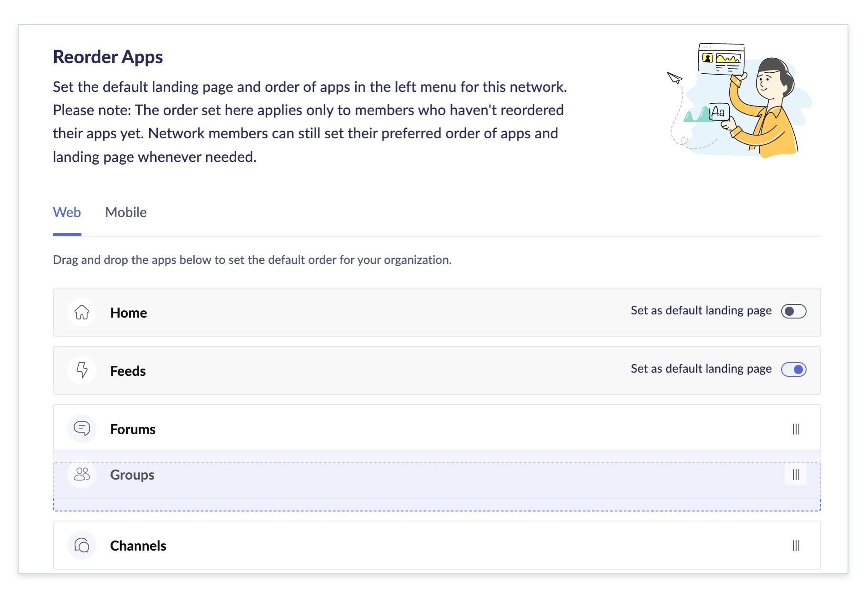Switch to the Web tab
Screen dimensions: 868x597
click(67, 212)
